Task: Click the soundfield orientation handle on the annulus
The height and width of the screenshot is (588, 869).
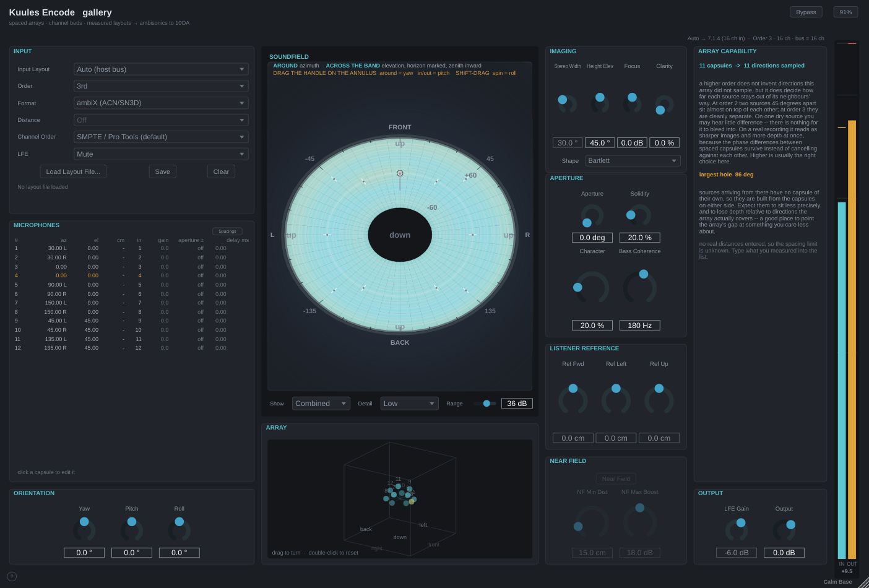Action: click(400, 173)
